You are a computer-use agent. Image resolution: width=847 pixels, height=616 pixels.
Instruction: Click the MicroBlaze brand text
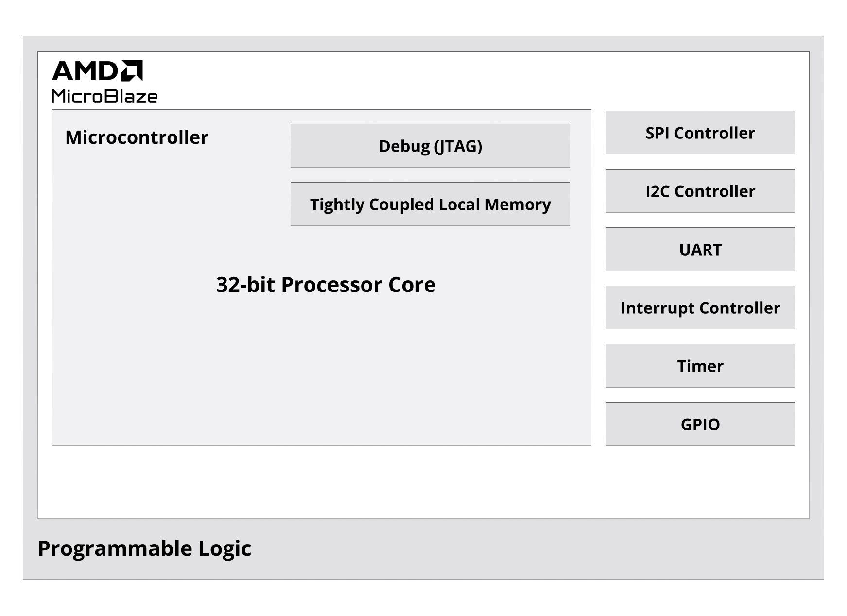coord(104,96)
